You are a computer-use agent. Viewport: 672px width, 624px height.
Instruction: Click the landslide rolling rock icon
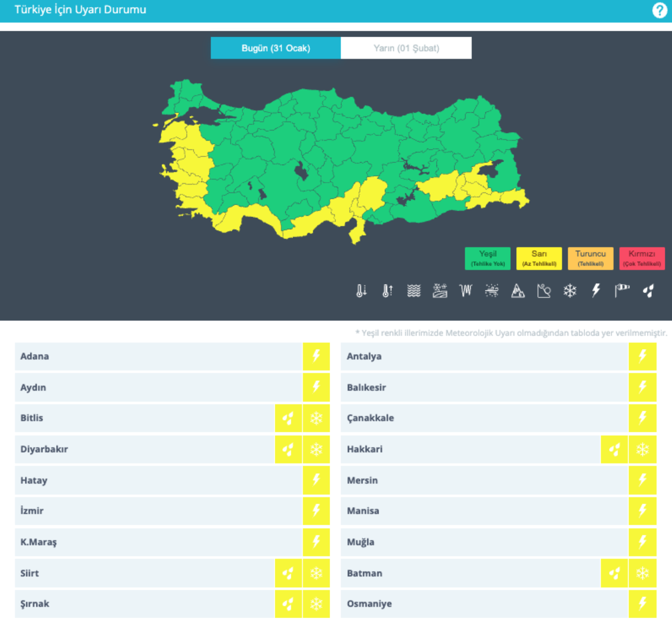pos(544,291)
